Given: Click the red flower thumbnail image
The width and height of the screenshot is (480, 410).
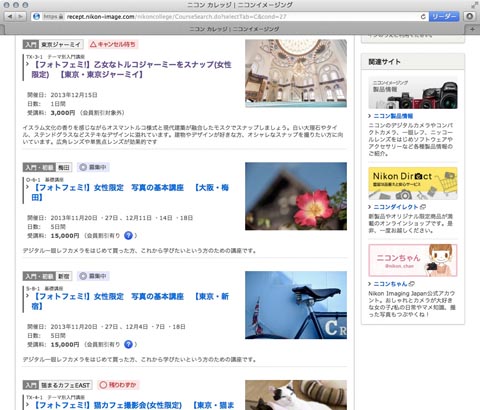Looking at the screenshot, I should click(296, 196).
